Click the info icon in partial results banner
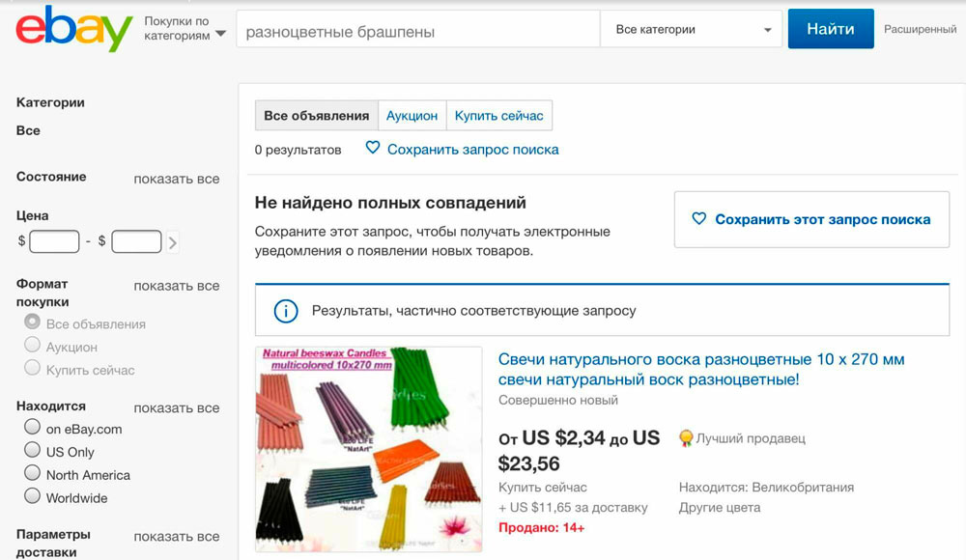 [286, 311]
